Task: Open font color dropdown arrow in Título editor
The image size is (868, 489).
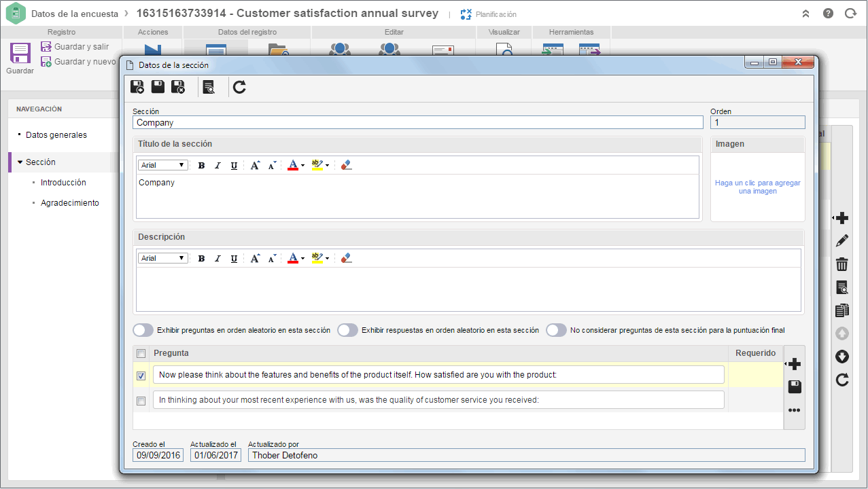Action: pyautogui.click(x=302, y=165)
